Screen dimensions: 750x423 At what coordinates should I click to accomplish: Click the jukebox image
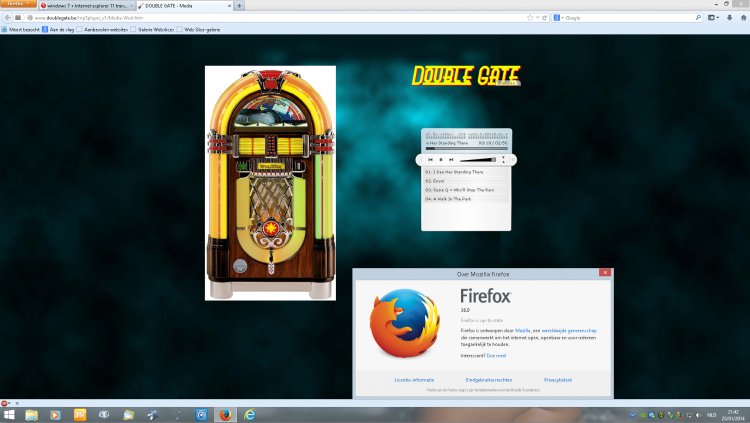click(x=270, y=183)
